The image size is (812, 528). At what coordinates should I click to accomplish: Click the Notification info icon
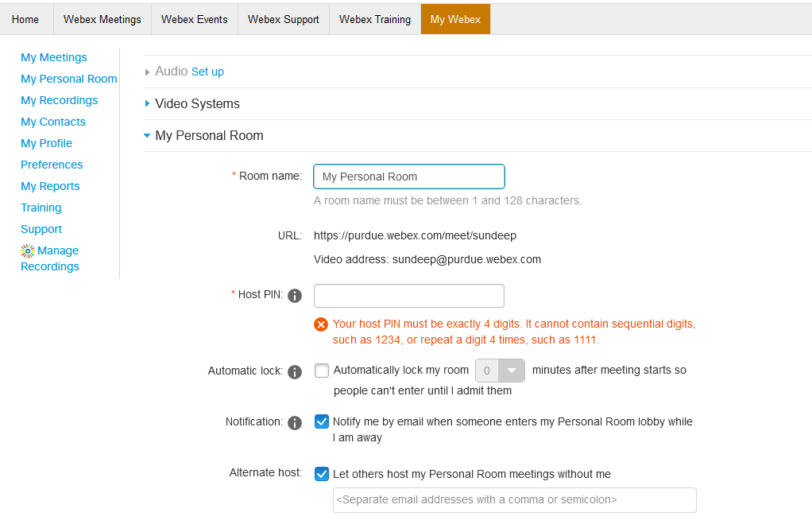[x=295, y=423]
